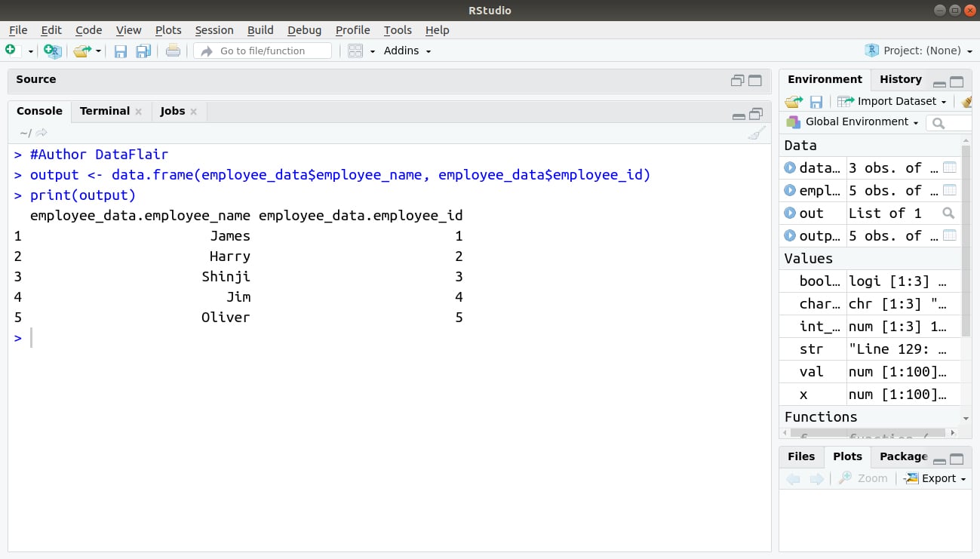
Task: Close the Terminal tab
Action: pos(138,111)
